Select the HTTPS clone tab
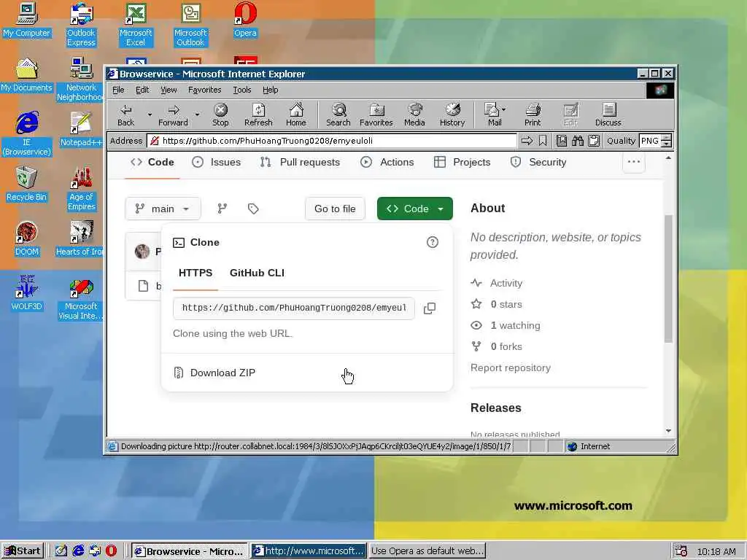Screen dimensions: 747x560 (196, 273)
